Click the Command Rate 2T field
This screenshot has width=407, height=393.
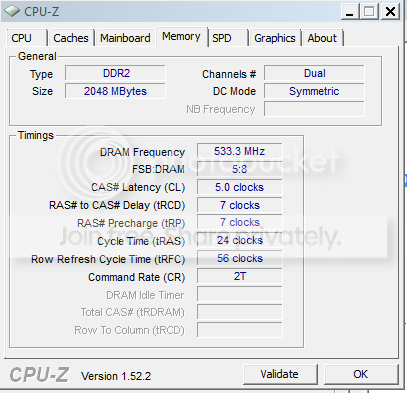pyautogui.click(x=240, y=276)
